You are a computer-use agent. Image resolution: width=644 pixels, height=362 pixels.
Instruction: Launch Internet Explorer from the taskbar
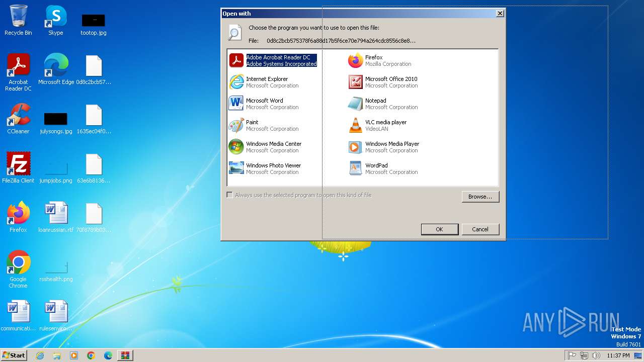click(x=40, y=355)
